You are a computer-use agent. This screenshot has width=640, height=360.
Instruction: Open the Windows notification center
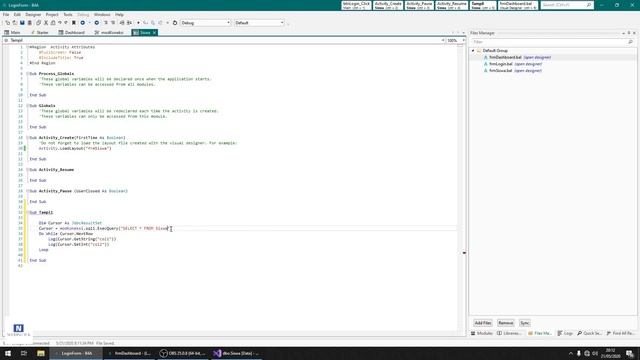(630, 353)
